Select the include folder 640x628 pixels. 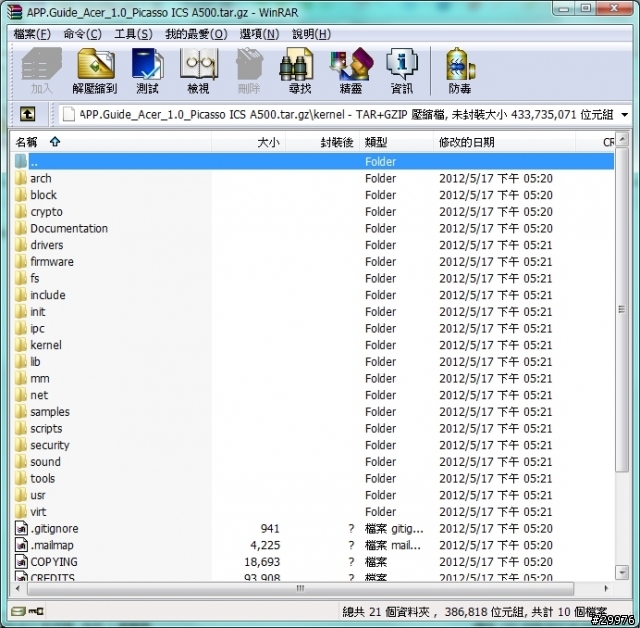click(x=48, y=295)
